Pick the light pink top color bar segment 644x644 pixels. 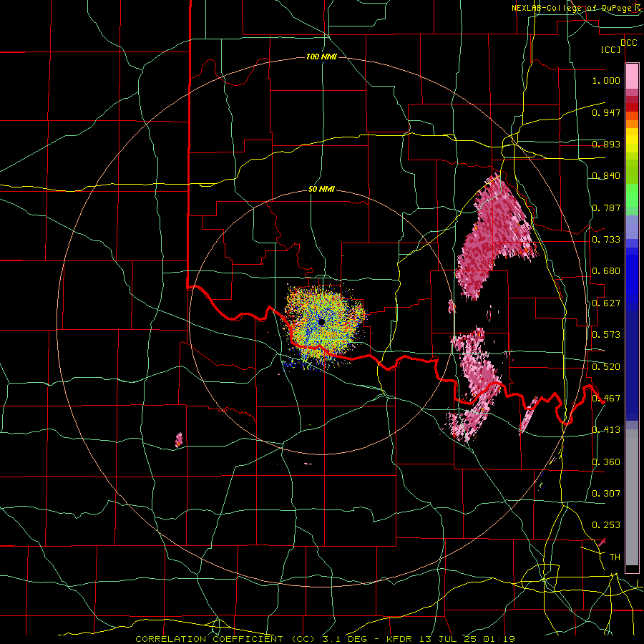(x=632, y=77)
